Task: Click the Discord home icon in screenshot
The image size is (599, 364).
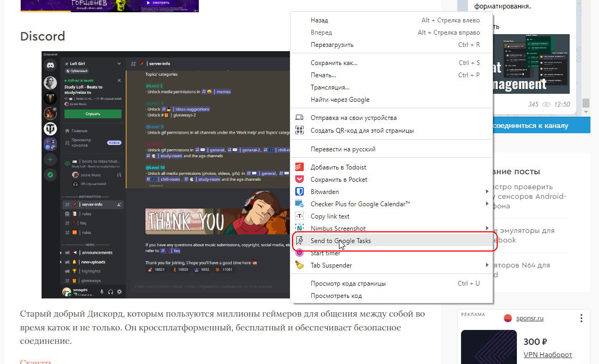Action: pos(50,66)
